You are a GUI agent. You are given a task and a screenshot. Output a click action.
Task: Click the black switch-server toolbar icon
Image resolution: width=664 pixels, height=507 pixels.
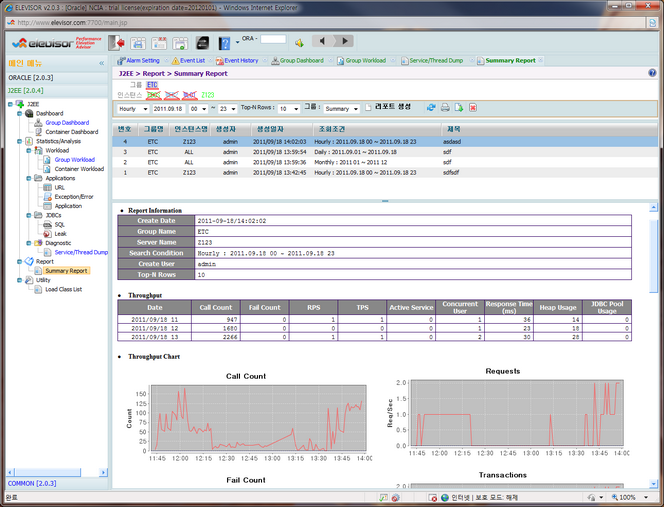point(202,43)
